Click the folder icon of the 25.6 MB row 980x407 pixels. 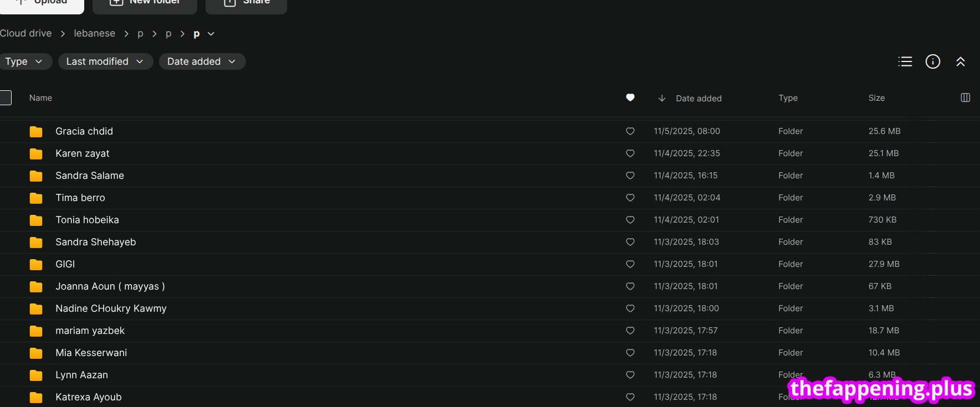(36, 131)
